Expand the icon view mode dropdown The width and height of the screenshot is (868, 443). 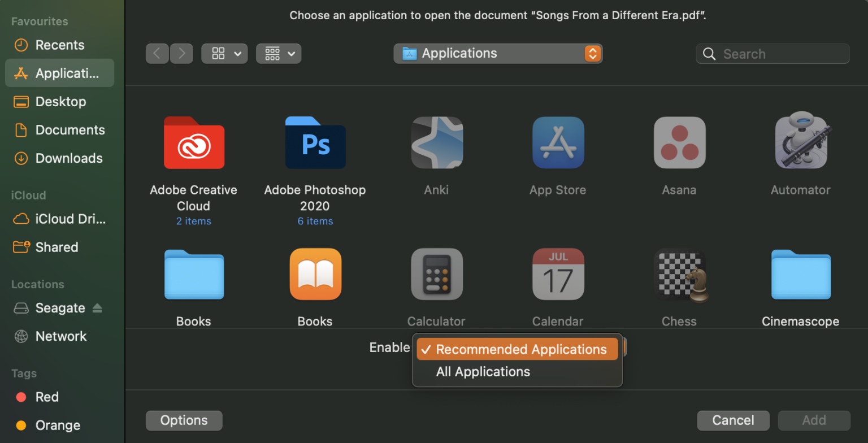(224, 54)
